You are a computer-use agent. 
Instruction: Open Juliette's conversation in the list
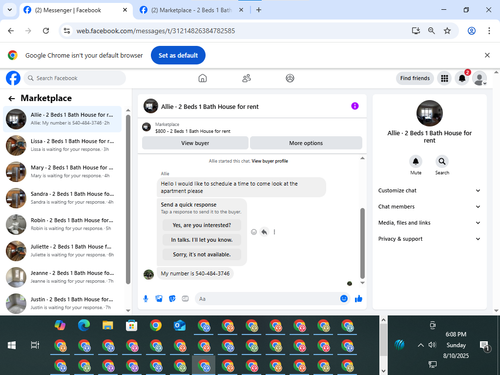click(x=62, y=251)
